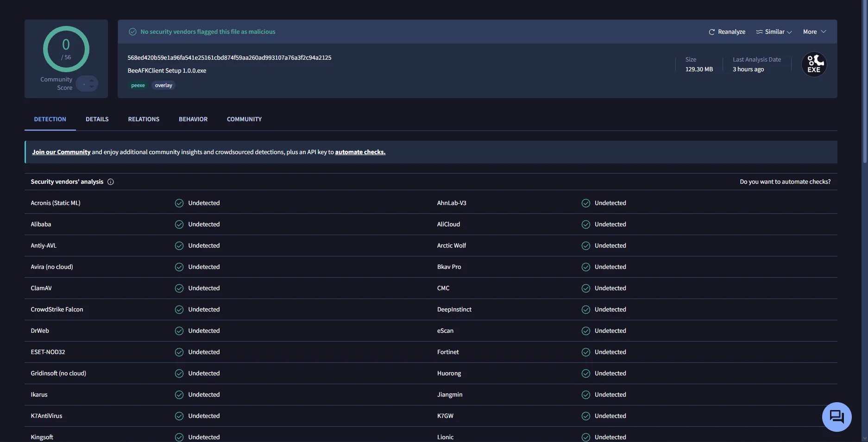The height and width of the screenshot is (442, 868).
Task: Click the page's vertical scrollbar thumb
Action: pyautogui.click(x=865, y=81)
